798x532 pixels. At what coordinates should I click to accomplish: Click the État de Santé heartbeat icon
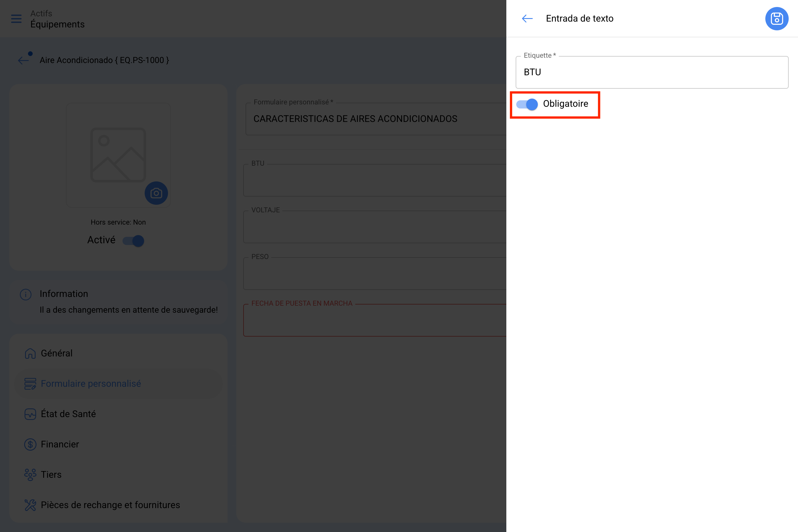pos(30,414)
